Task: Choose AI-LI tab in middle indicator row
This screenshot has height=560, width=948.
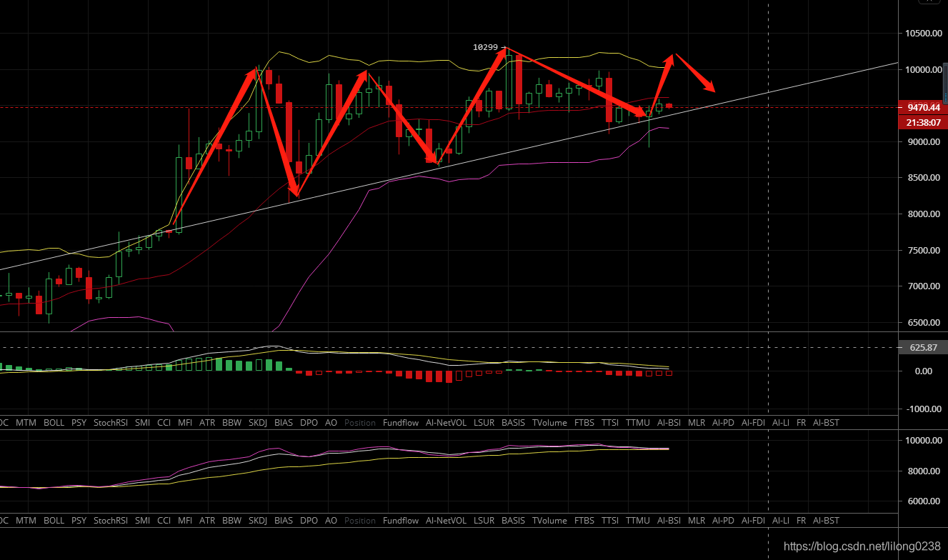Action: [x=781, y=423]
